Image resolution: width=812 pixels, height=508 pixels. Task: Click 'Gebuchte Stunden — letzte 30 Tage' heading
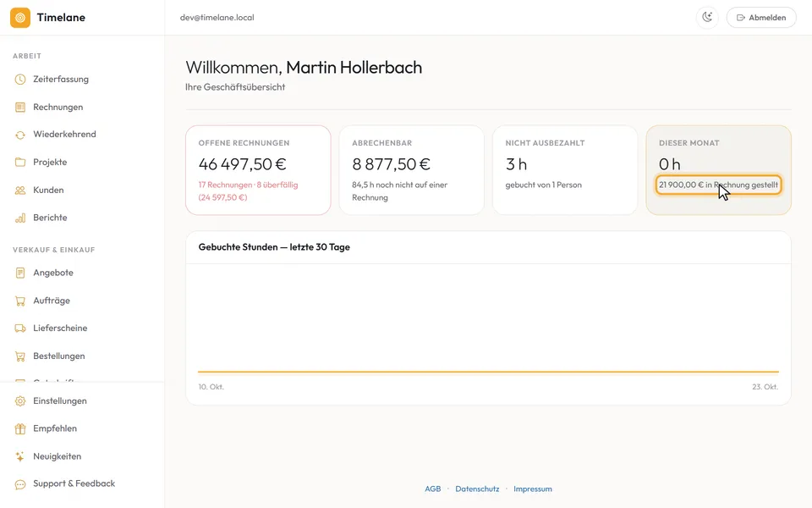[x=274, y=247]
